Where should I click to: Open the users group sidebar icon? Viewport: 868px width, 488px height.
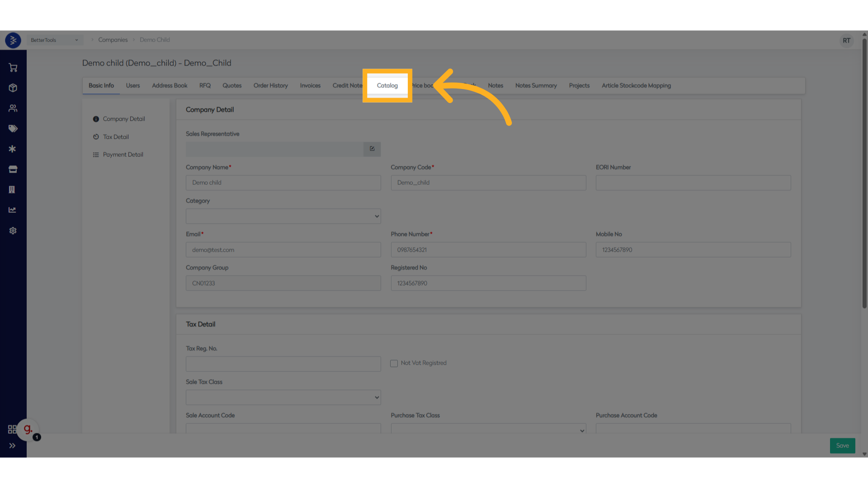13,108
